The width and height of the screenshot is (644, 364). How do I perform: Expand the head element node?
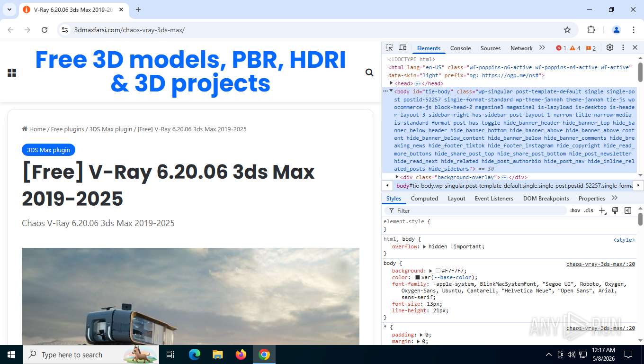(x=392, y=83)
